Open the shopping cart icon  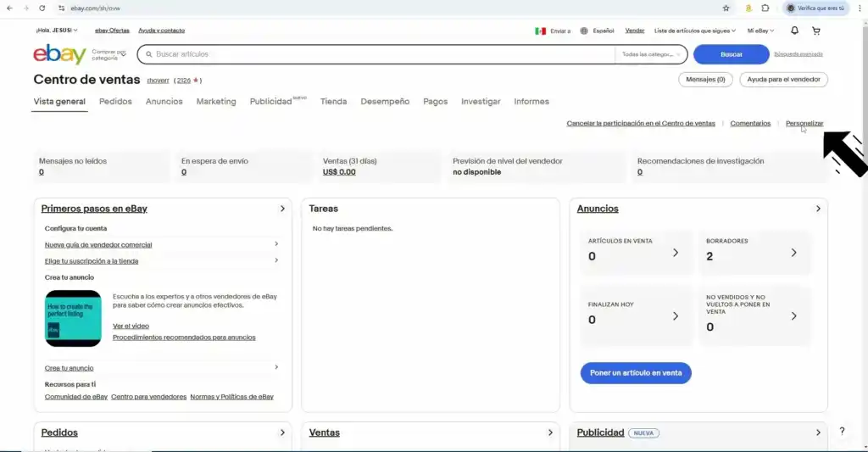click(816, 31)
